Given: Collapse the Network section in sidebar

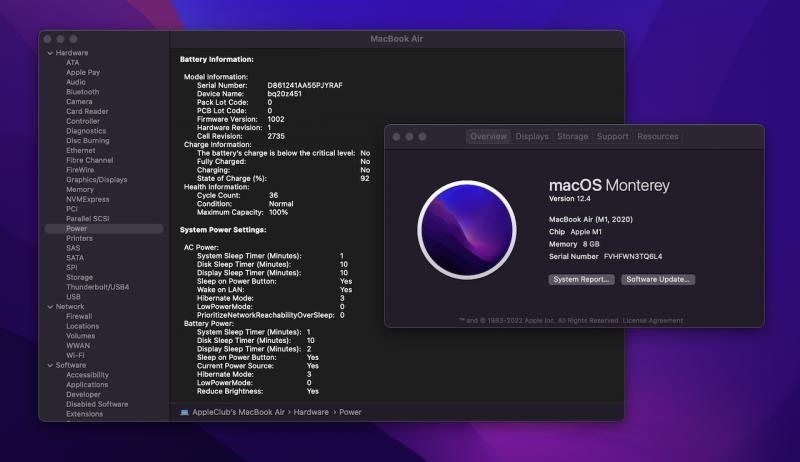Looking at the screenshot, I should [50, 307].
